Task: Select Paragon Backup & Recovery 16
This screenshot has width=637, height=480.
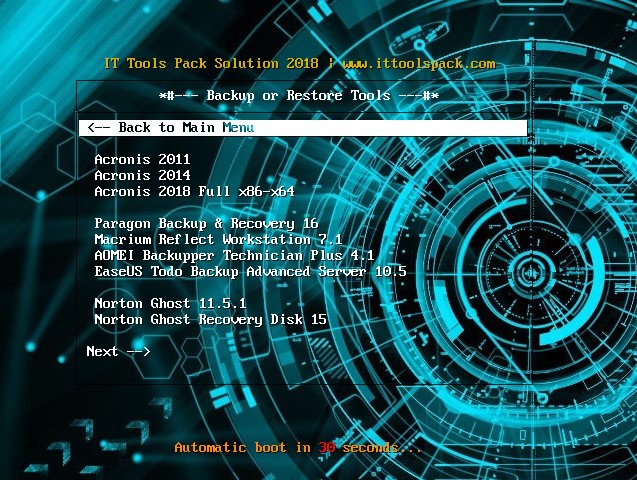Action: pos(206,224)
